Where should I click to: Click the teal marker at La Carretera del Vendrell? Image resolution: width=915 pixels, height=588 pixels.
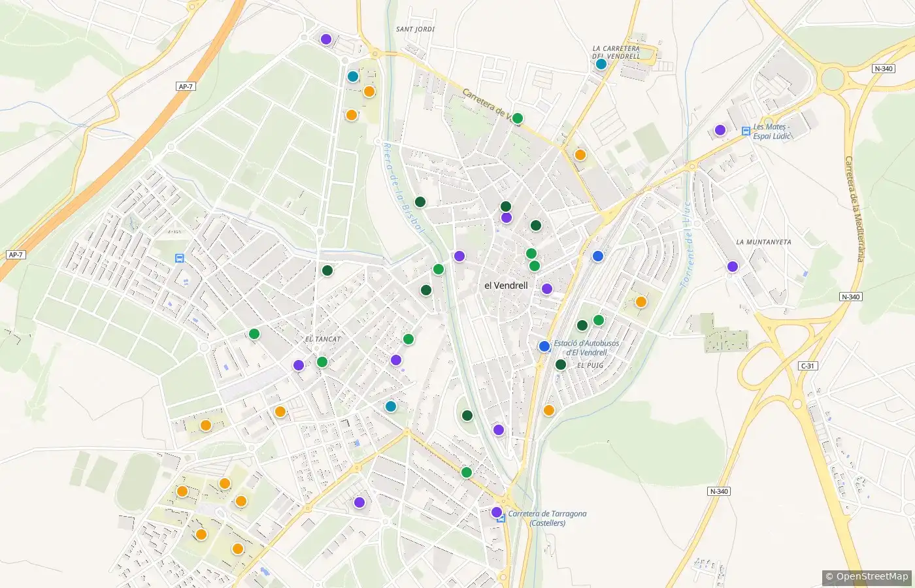601,64
